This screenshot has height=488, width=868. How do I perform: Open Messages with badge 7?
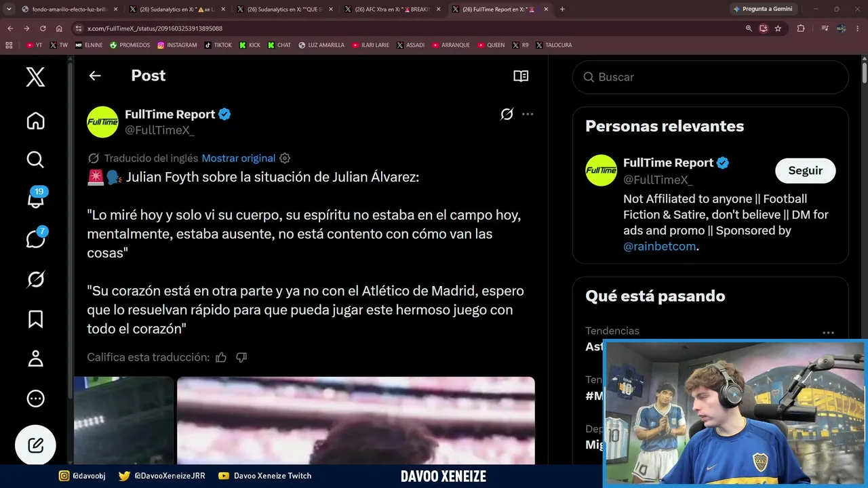35,239
